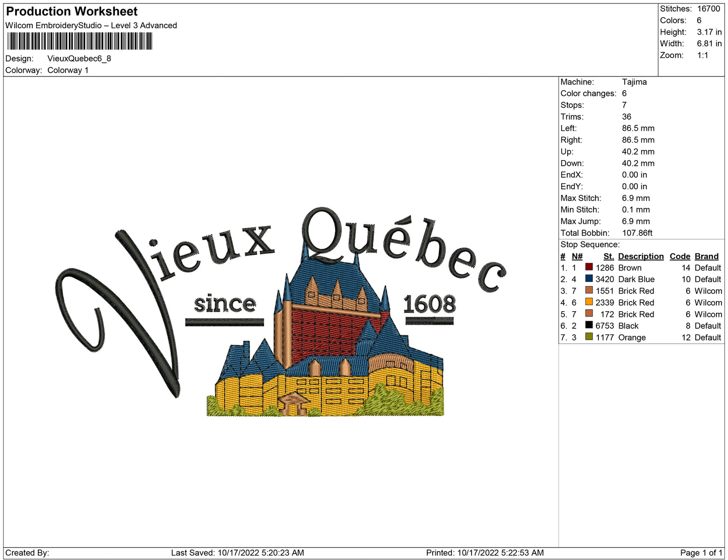This screenshot has width=728, height=560.
Task: Select code "14" in the Brown row
Action: (686, 267)
